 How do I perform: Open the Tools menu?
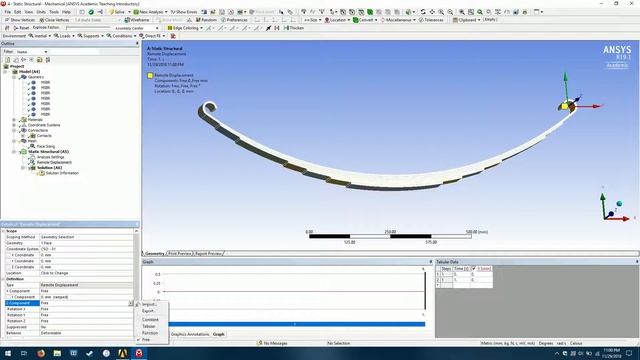point(54,12)
